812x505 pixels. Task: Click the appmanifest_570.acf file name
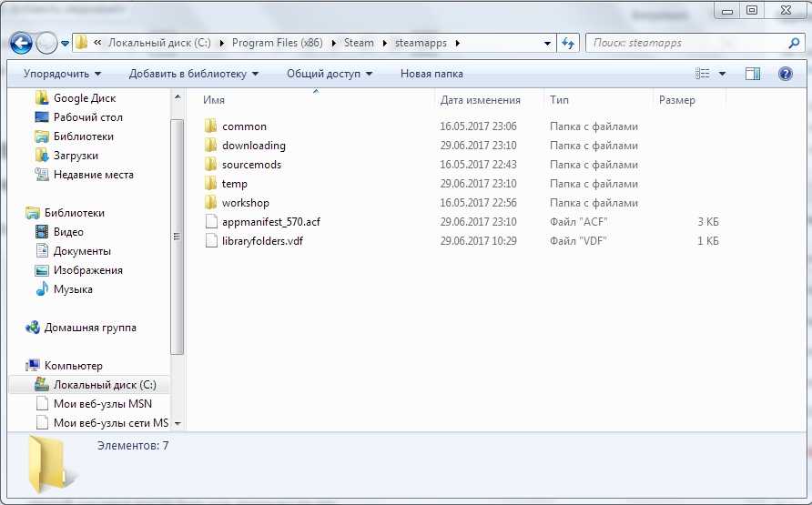(271, 222)
